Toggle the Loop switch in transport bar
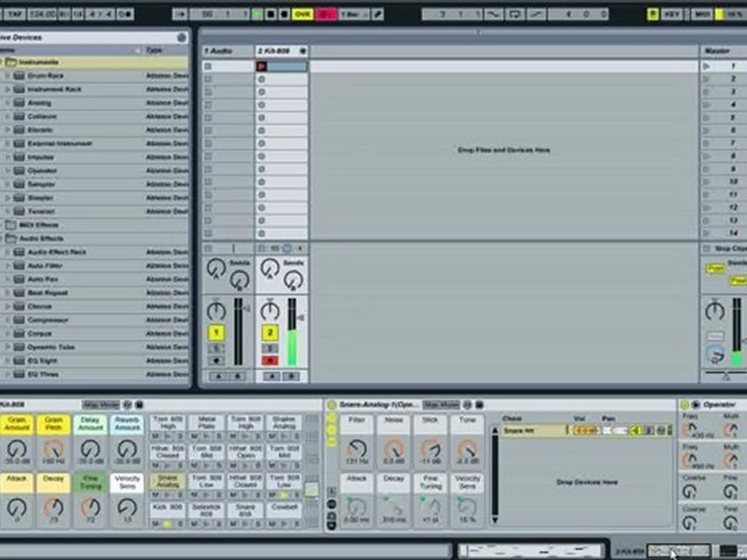Screen dimensions: 747x560 [x=514, y=14]
